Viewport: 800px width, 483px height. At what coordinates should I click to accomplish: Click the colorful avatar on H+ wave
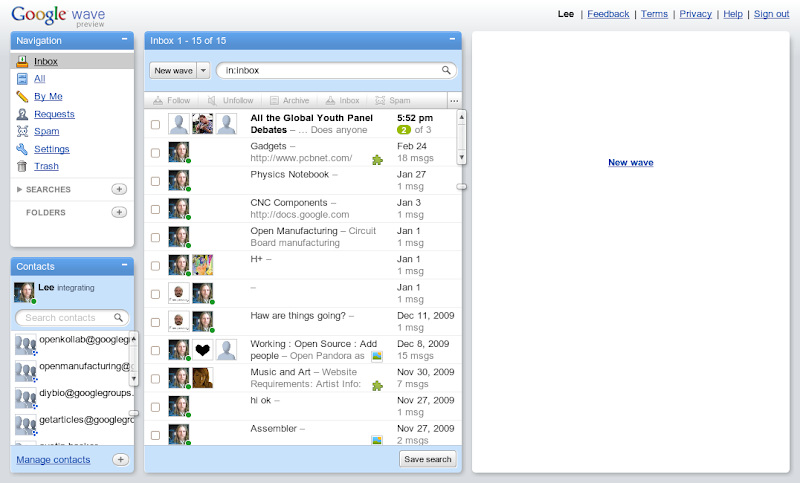203,265
